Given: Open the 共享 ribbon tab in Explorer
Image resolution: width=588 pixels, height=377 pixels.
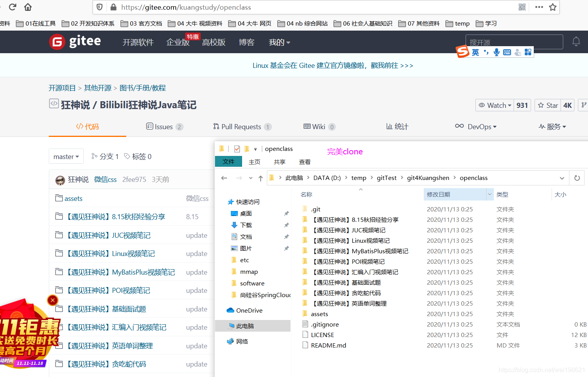Looking at the screenshot, I should (280, 162).
